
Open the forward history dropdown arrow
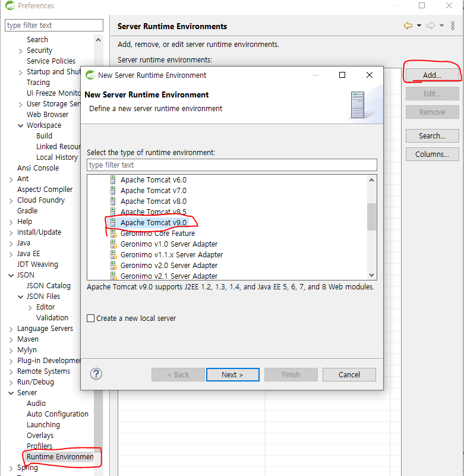[x=441, y=26]
